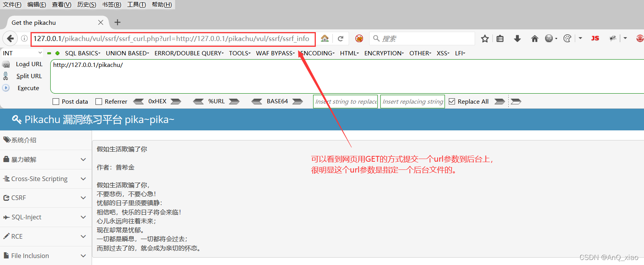Click the green plus HackBar icon

pos(58,53)
